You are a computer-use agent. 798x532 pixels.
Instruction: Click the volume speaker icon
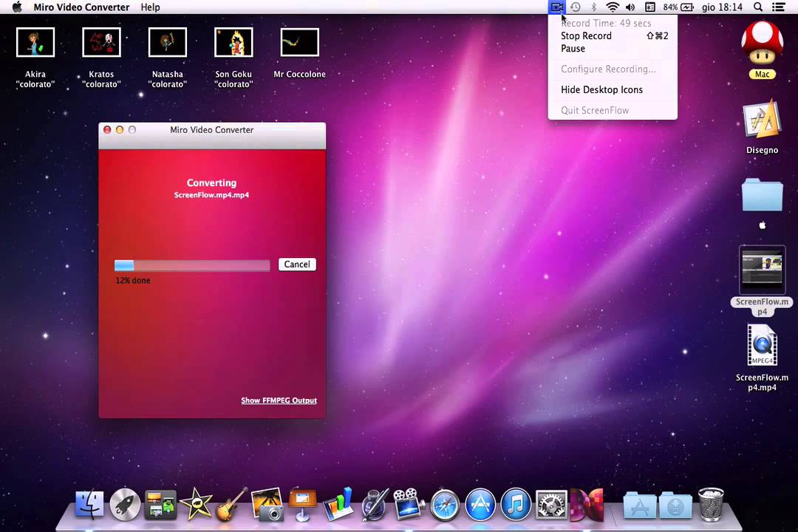(x=630, y=7)
